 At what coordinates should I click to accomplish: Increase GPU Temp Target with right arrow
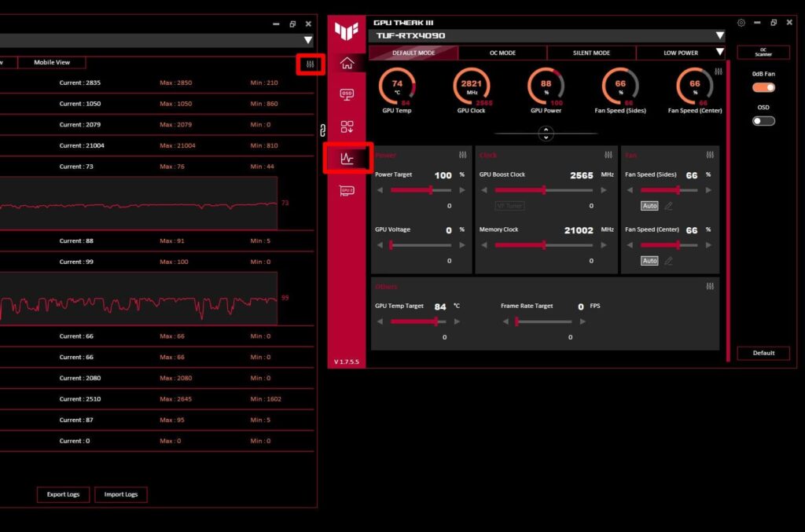tap(457, 321)
